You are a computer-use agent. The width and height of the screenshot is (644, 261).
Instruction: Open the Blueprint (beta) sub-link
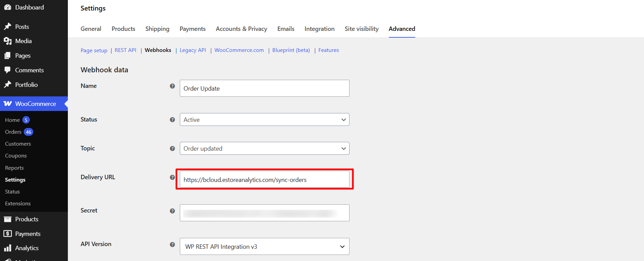click(291, 50)
